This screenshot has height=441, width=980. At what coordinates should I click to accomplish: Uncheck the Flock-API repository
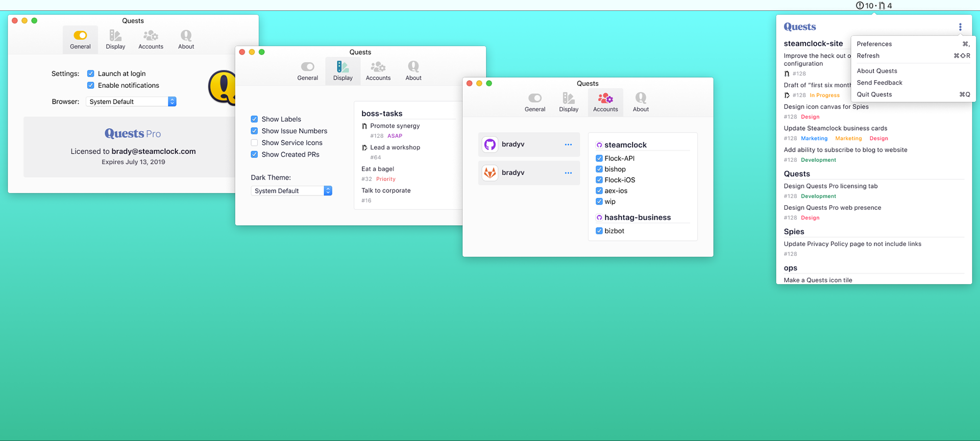click(599, 158)
